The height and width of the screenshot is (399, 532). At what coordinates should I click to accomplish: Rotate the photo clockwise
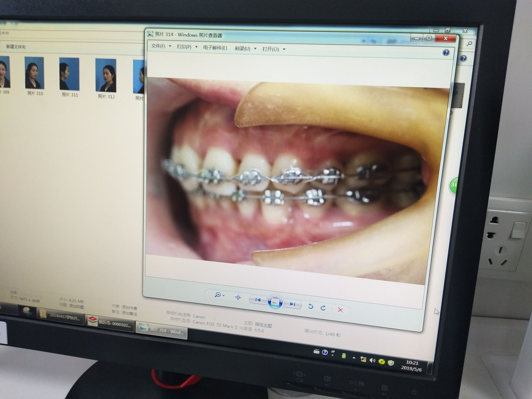[x=323, y=308]
